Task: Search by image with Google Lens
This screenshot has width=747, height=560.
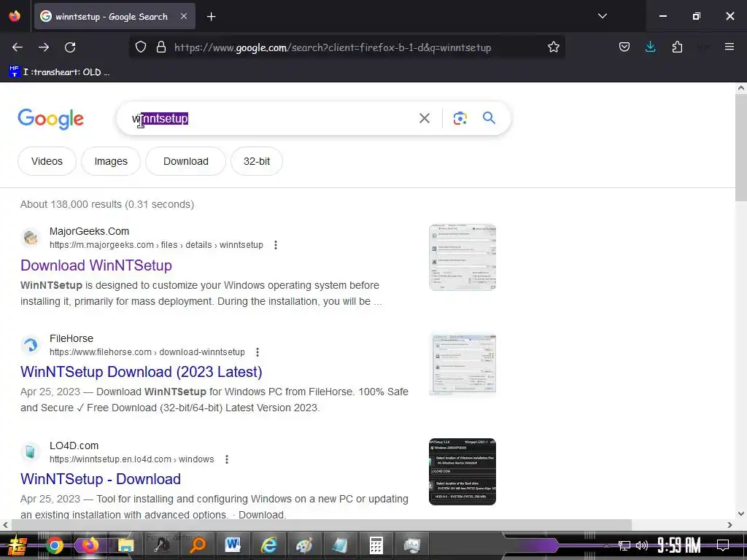Action: point(460,118)
